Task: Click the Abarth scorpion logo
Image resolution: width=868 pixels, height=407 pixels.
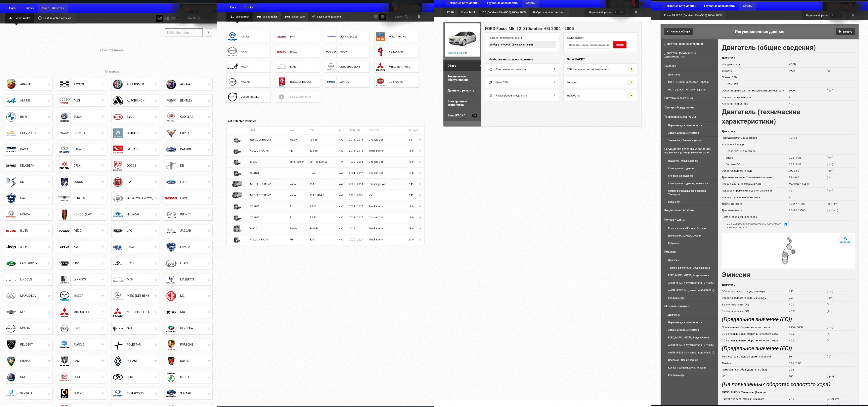Action: click(x=11, y=84)
